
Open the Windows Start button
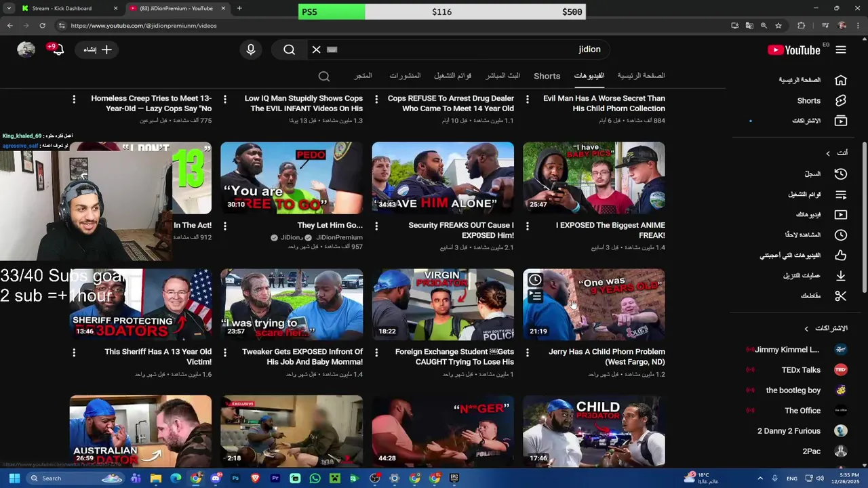[x=14, y=478]
